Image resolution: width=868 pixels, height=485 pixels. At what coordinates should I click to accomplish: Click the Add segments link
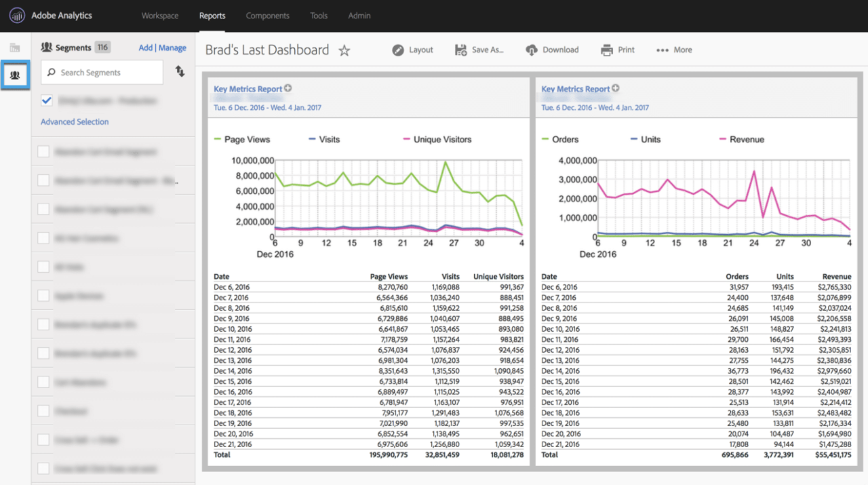(146, 47)
